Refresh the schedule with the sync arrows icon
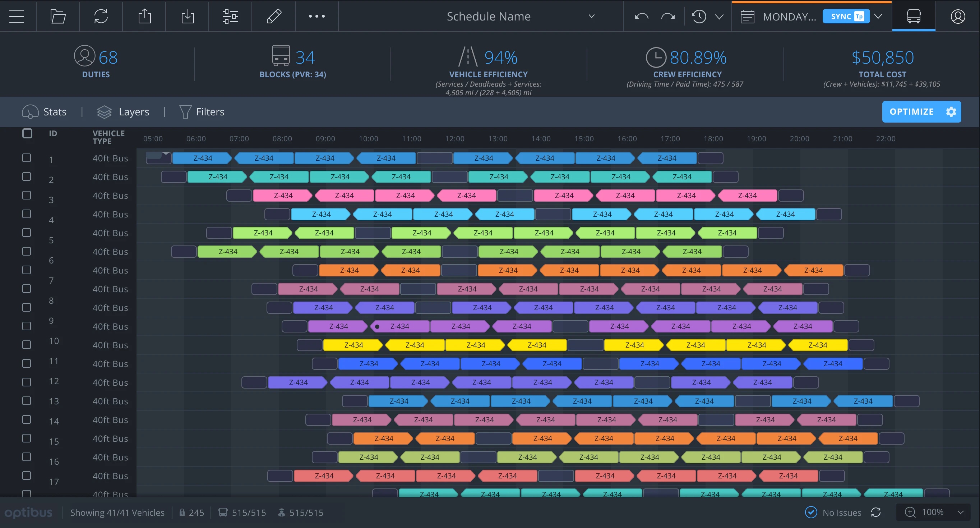980x528 pixels. 101,17
